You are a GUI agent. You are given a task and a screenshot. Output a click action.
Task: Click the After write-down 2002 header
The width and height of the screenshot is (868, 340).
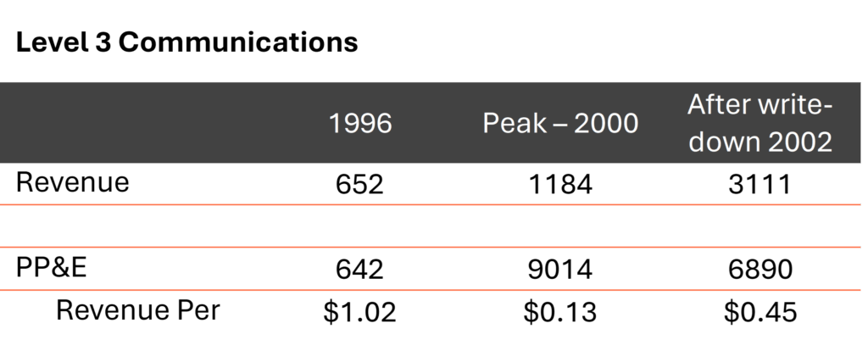759,124
